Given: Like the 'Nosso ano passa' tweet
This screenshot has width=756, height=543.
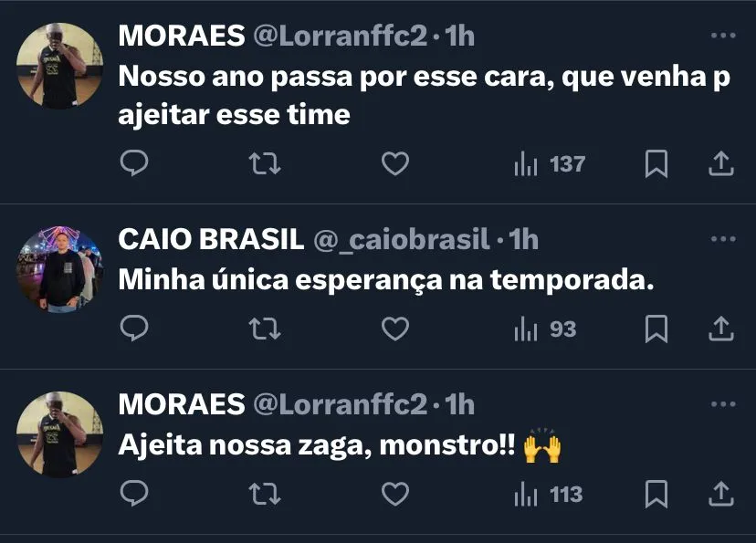Looking at the screenshot, I should 394,164.
